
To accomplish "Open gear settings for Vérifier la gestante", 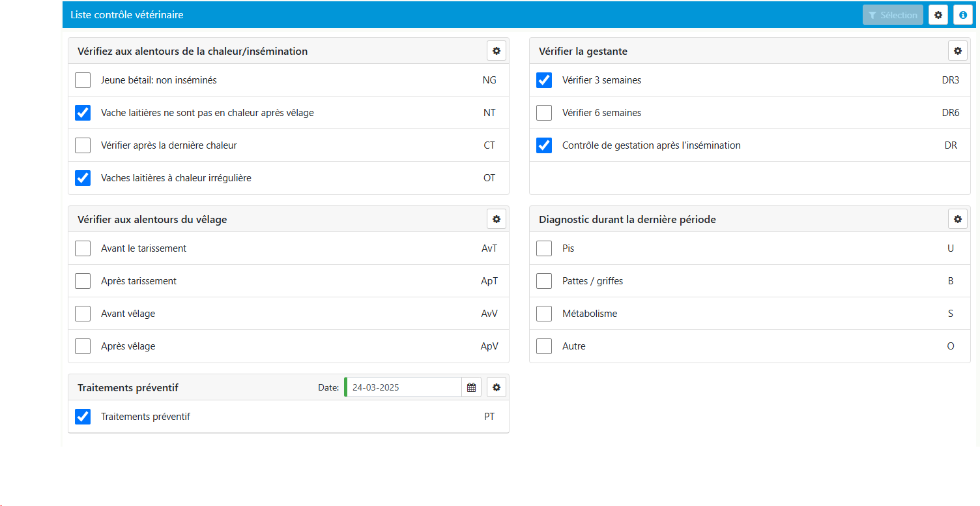I will 958,51.
